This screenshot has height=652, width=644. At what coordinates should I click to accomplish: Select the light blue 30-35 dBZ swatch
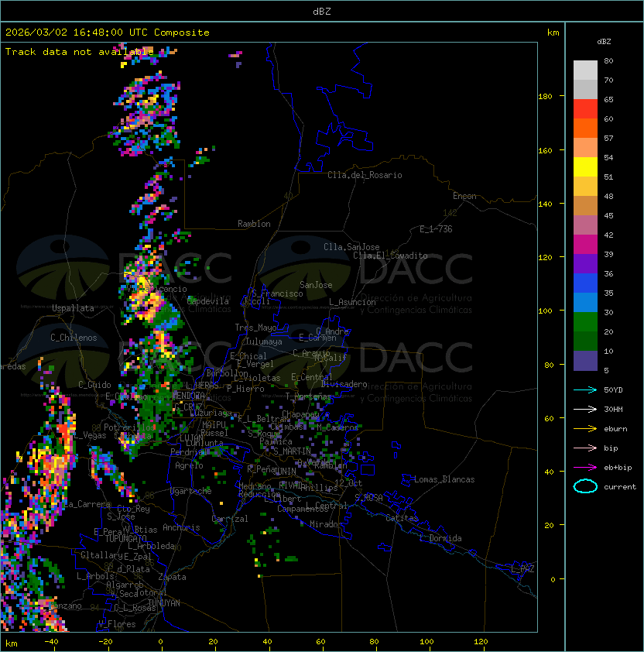[x=585, y=303]
